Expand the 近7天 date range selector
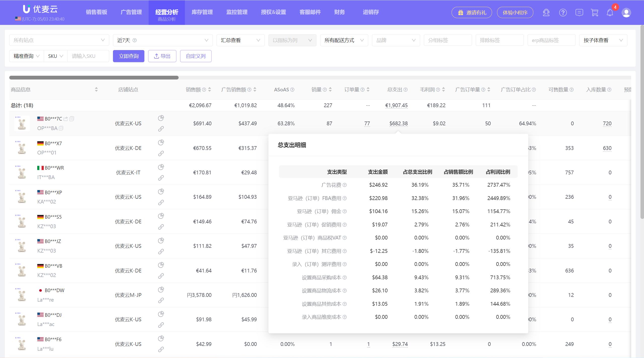 (x=163, y=40)
